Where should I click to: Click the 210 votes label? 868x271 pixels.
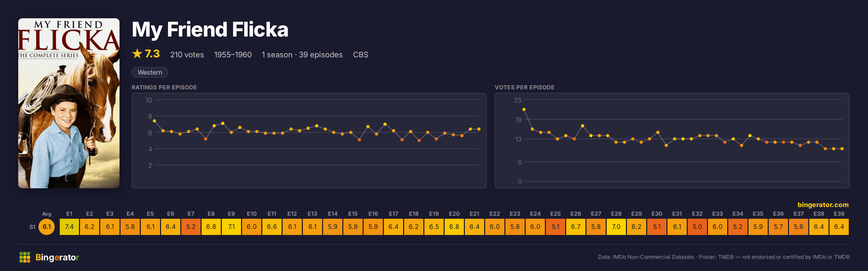[x=187, y=55]
